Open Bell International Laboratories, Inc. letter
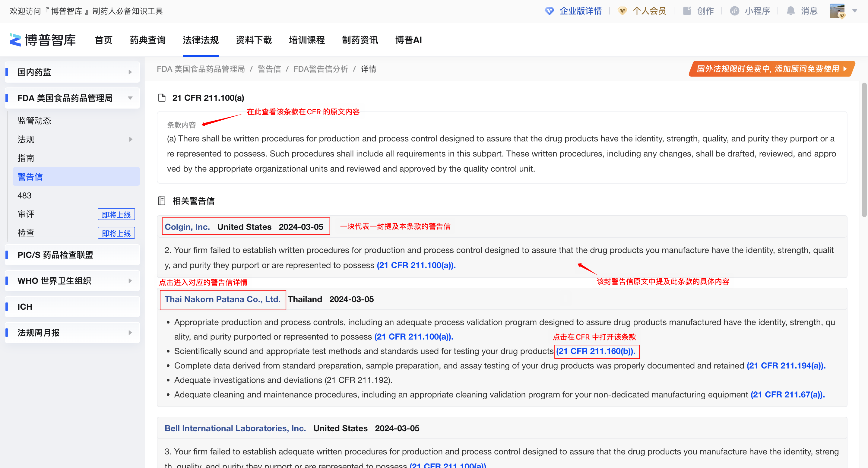The height and width of the screenshot is (468, 868). pos(235,428)
